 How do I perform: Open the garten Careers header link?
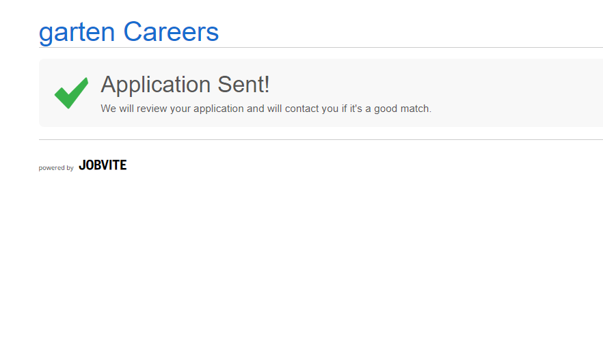point(129,32)
